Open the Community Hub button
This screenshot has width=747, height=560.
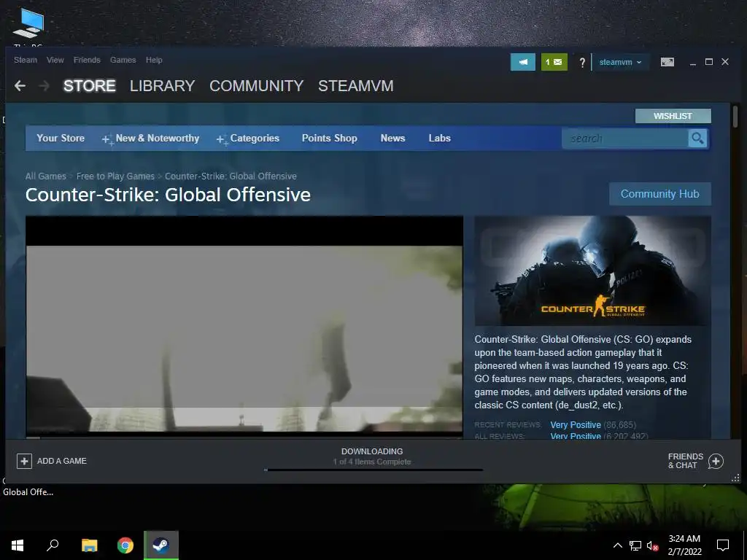coord(659,194)
